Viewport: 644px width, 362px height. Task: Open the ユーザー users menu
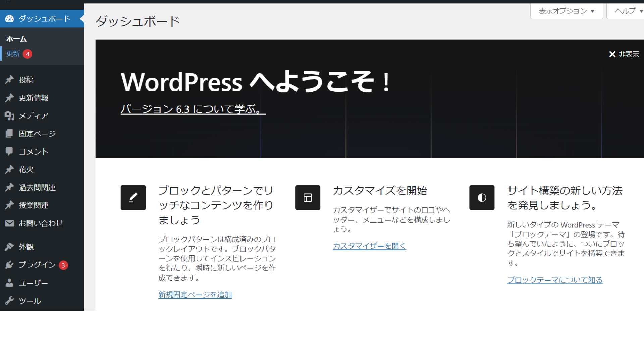click(x=42, y=283)
